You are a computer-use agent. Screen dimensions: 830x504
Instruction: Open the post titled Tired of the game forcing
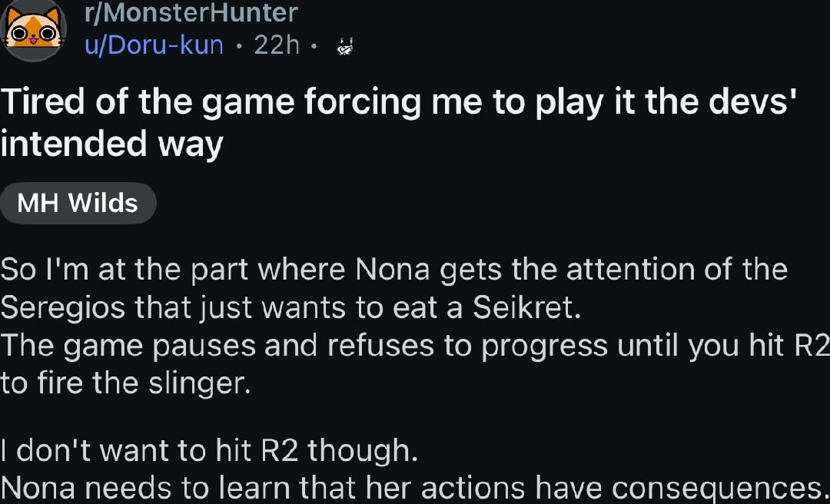[x=400, y=122]
